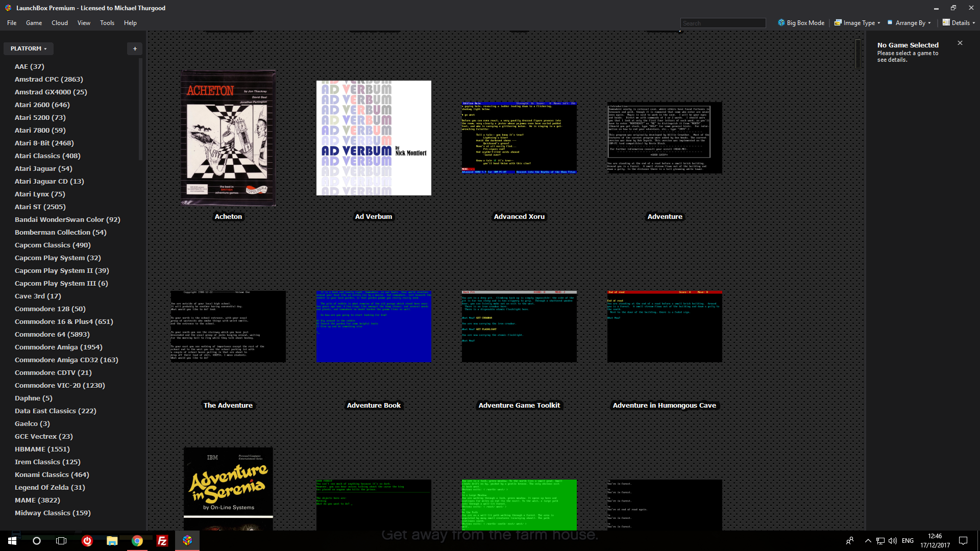The width and height of the screenshot is (980, 551).
Task: Click the Search input field
Action: pyautogui.click(x=723, y=23)
